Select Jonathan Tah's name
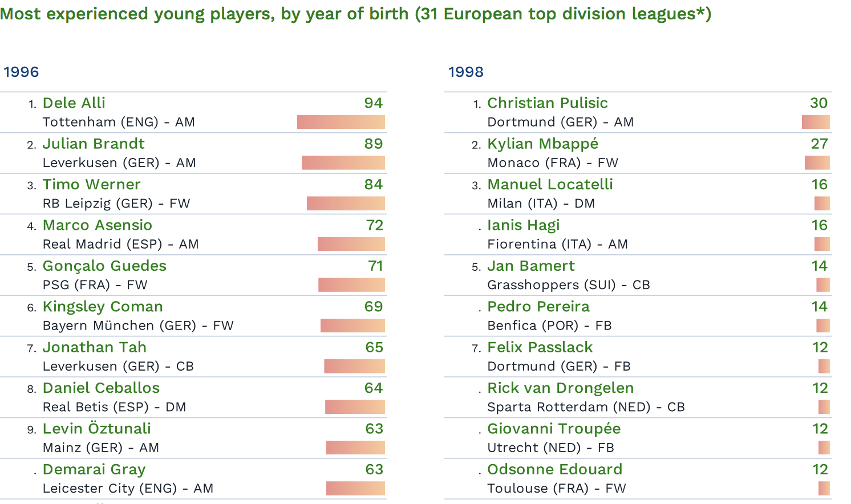Image resolution: width=851 pixels, height=504 pixels. (95, 347)
